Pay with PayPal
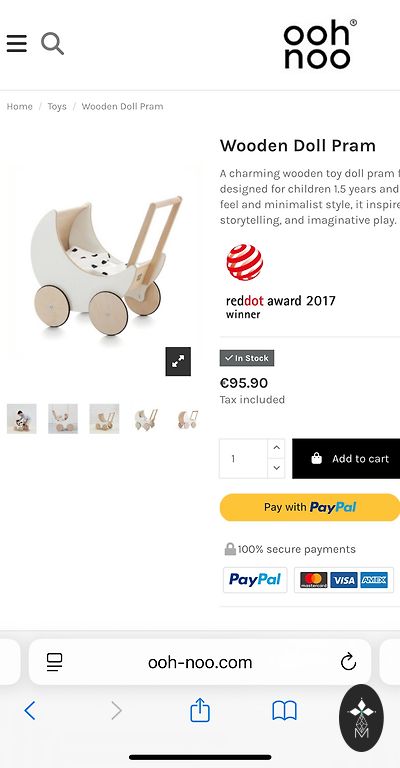This screenshot has width=400, height=768. pos(310,507)
